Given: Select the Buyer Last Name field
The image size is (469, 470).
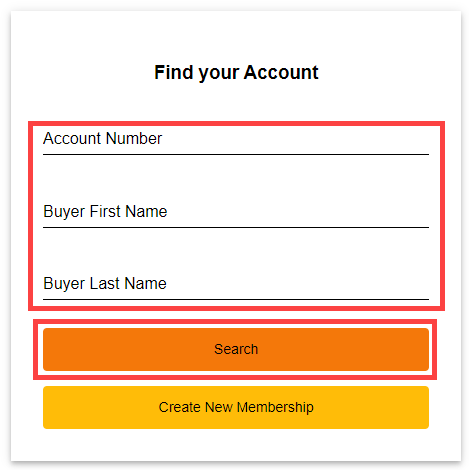Looking at the screenshot, I should [236, 286].
